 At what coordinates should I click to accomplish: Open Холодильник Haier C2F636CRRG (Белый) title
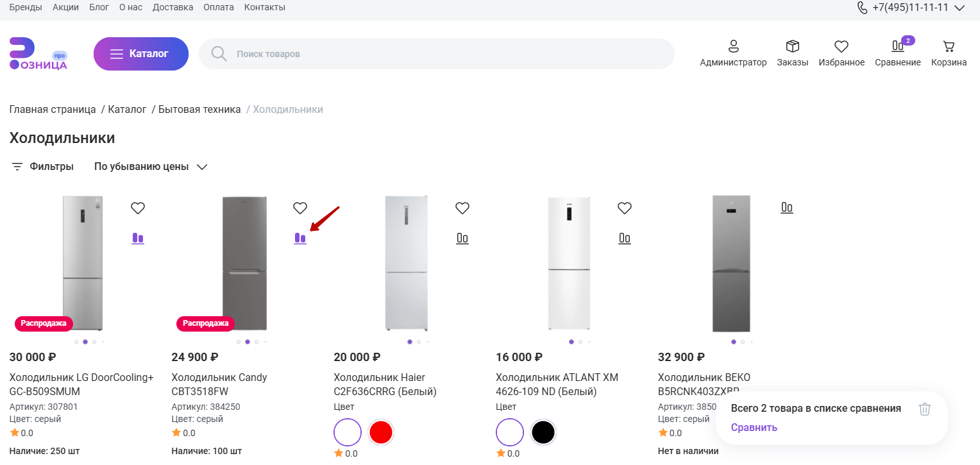pyautogui.click(x=385, y=384)
